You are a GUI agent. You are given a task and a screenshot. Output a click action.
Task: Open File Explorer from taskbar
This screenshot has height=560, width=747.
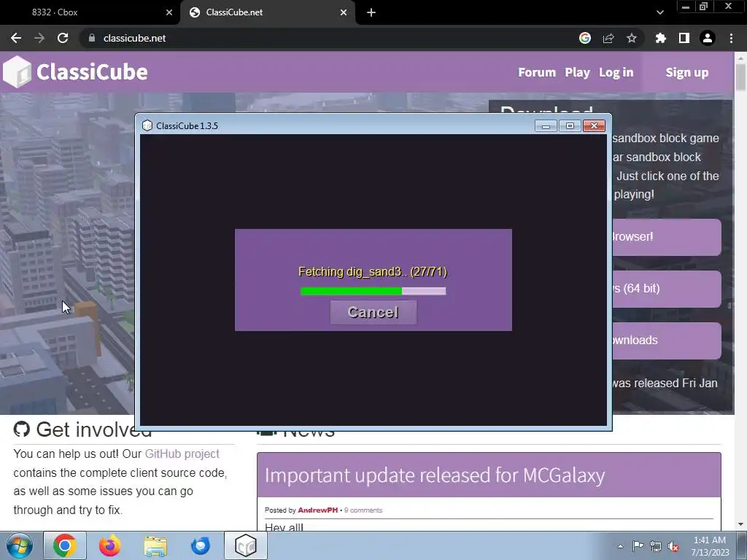point(155,545)
